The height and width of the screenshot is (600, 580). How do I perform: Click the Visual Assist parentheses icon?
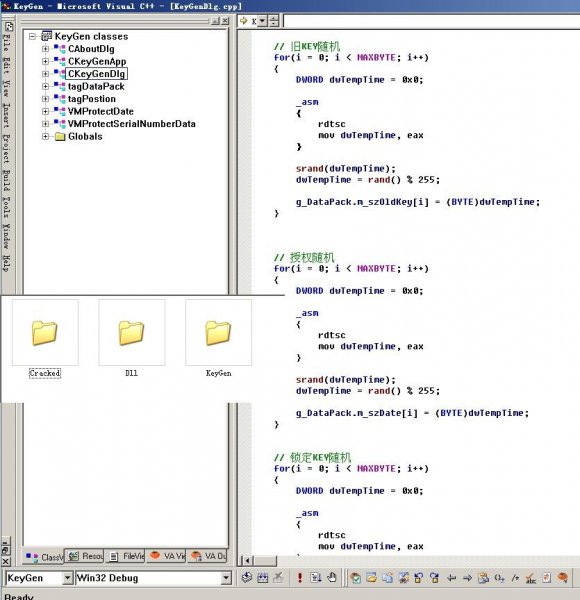[x=499, y=577]
